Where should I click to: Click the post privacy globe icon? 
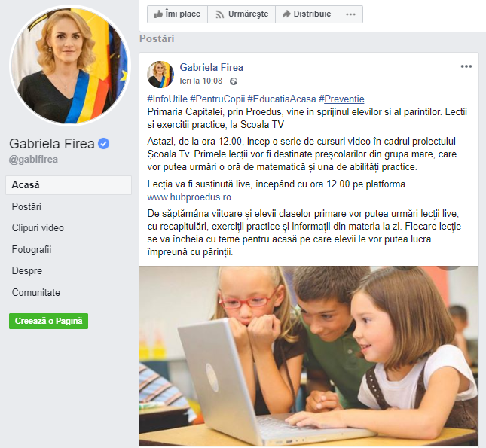234,81
